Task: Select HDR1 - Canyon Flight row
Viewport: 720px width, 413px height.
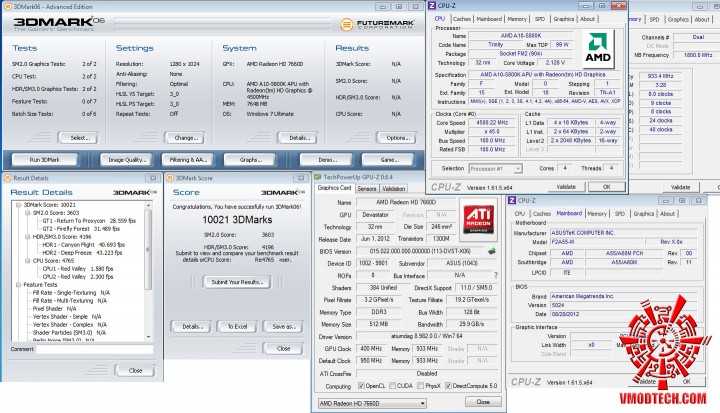Action: (83, 245)
